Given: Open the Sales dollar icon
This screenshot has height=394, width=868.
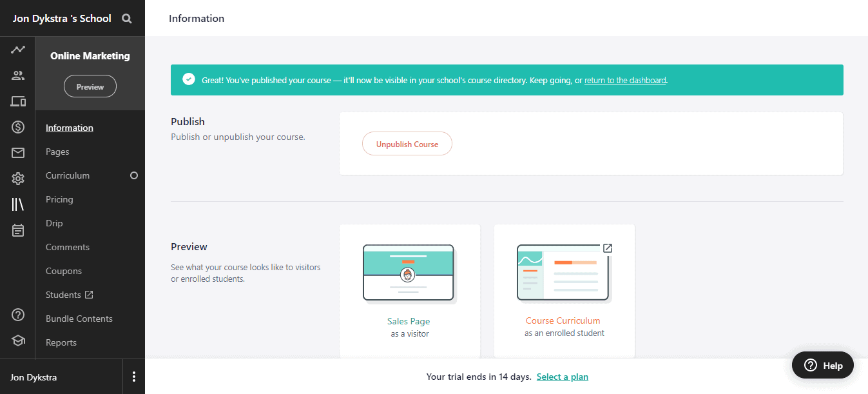Looking at the screenshot, I should pos(18,127).
